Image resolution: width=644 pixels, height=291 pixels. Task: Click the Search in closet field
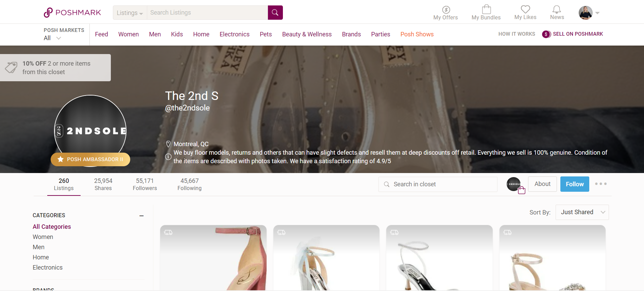tap(438, 184)
